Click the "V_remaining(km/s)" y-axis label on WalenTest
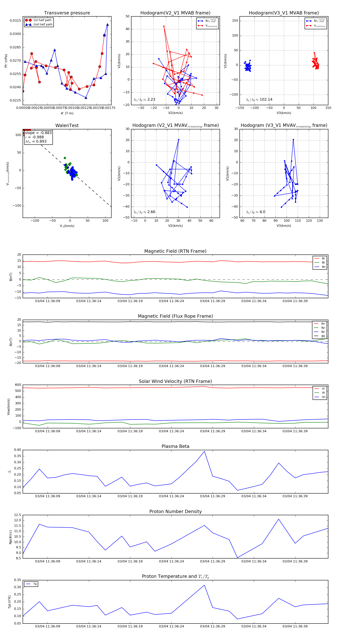This screenshot has width=351, height=644. 7,173
